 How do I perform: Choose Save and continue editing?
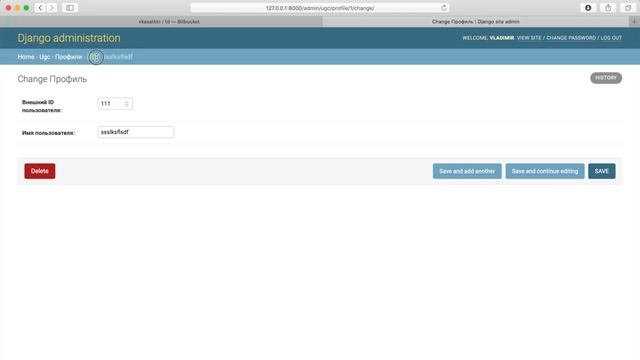click(545, 171)
